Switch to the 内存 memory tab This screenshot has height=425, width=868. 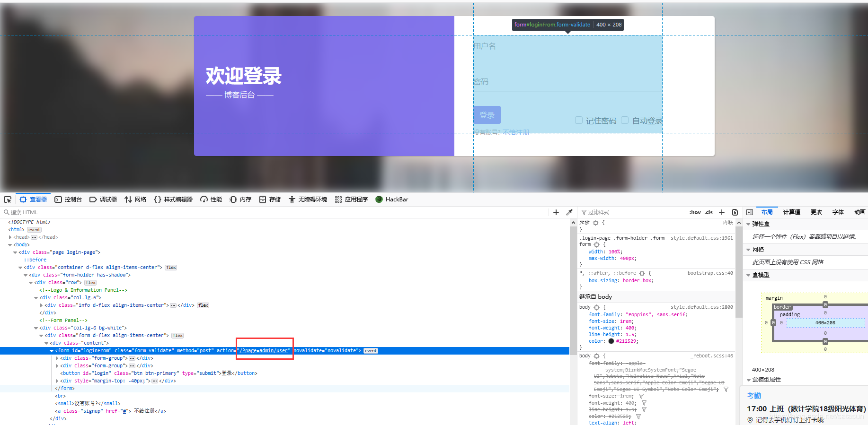pyautogui.click(x=240, y=199)
